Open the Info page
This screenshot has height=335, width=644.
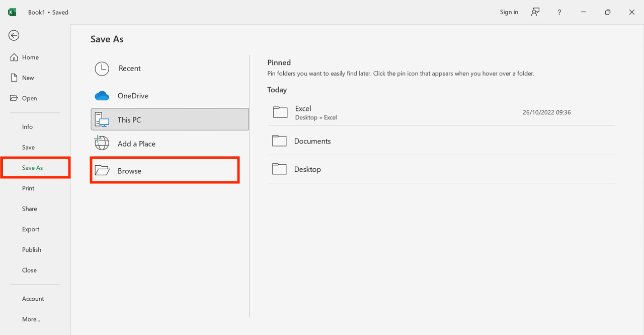coord(27,127)
